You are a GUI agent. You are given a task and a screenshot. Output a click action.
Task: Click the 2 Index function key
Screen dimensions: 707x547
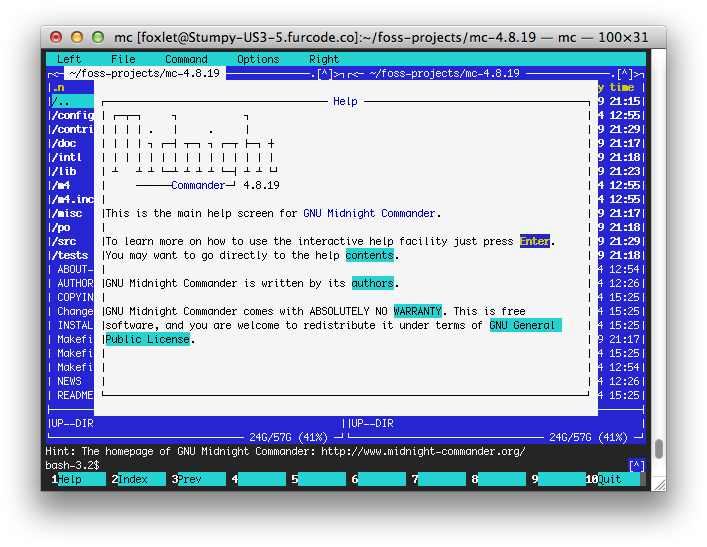pos(141,479)
